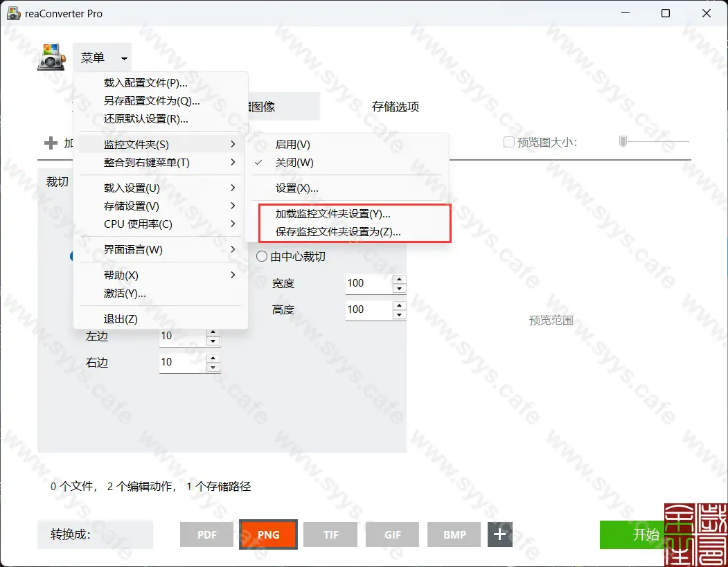Click the preview size slider thumb
The height and width of the screenshot is (567, 728).
622,141
